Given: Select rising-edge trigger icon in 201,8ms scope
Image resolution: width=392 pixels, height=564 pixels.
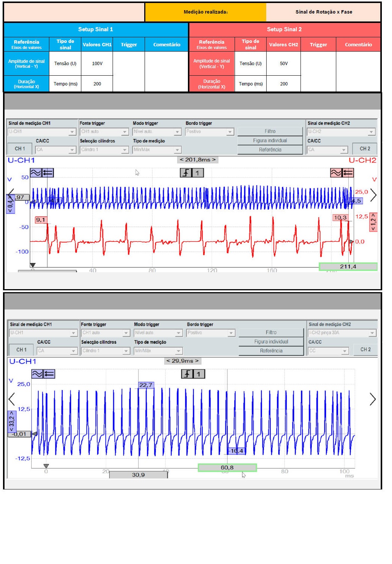Looking at the screenshot, I should [x=186, y=173].
